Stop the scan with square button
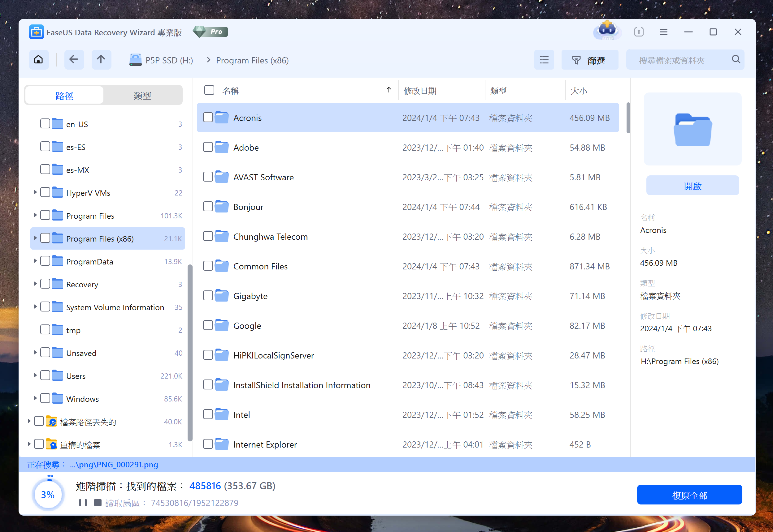 click(98, 502)
